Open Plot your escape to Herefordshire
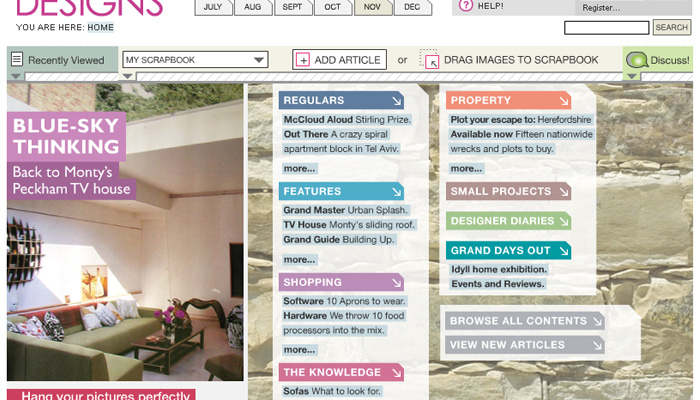 [521, 120]
